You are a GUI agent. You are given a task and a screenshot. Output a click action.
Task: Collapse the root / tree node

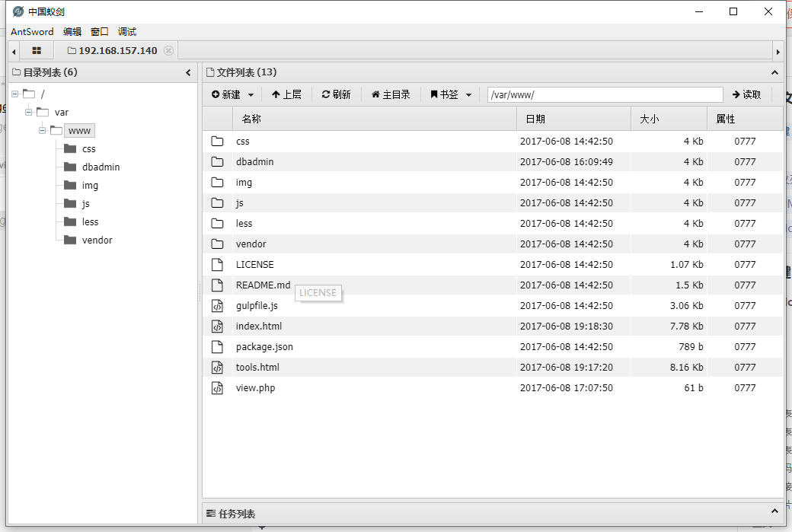[x=15, y=94]
